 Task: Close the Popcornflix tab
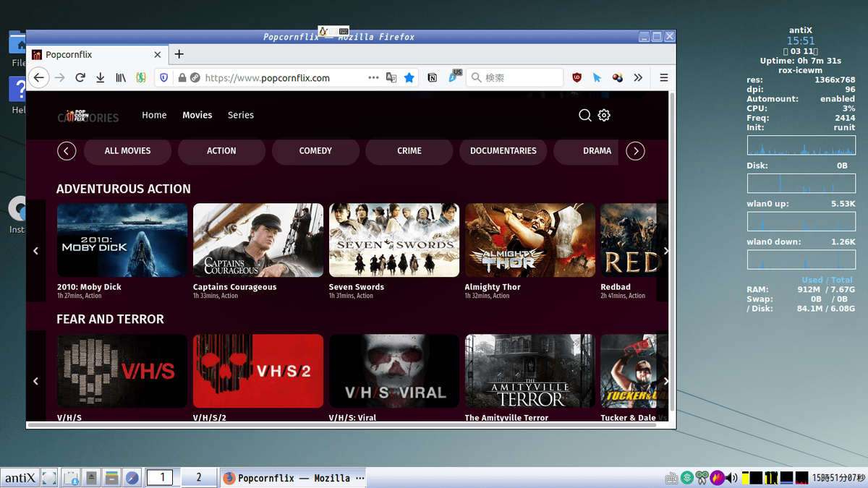(158, 54)
